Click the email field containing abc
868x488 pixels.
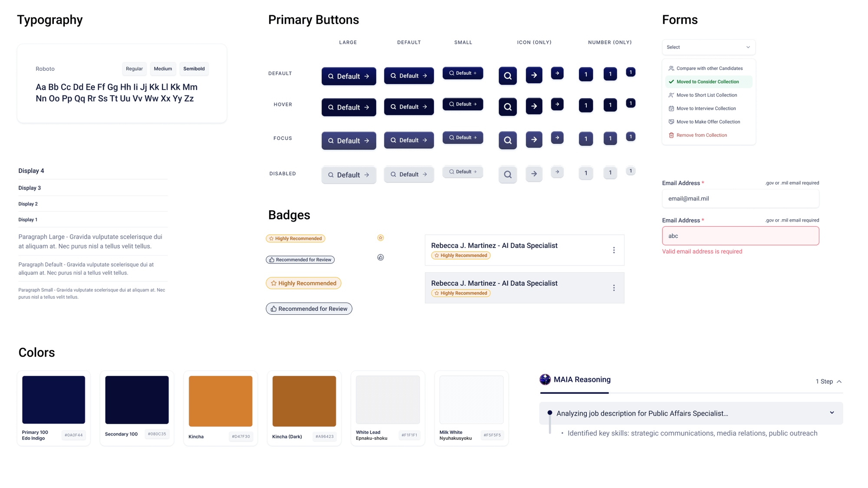coord(740,236)
